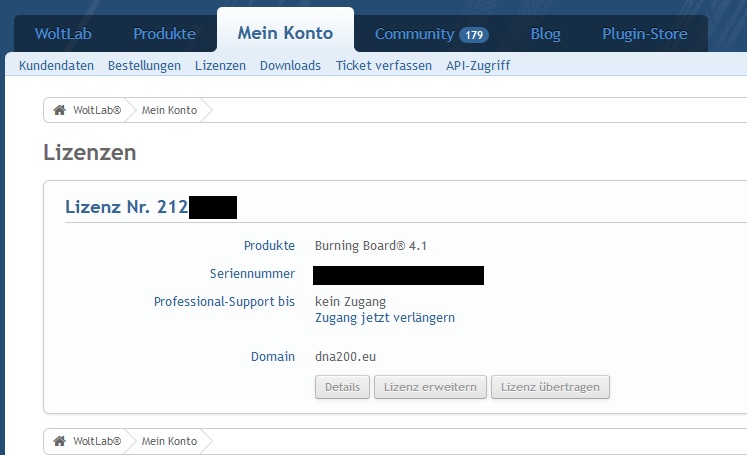Click the 'Lizenz übertragen' button

click(x=550, y=387)
